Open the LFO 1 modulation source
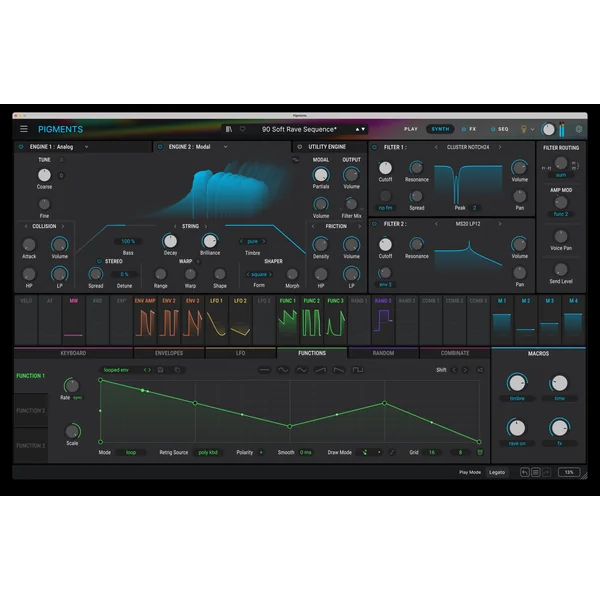The height and width of the screenshot is (600, 600). (216, 320)
